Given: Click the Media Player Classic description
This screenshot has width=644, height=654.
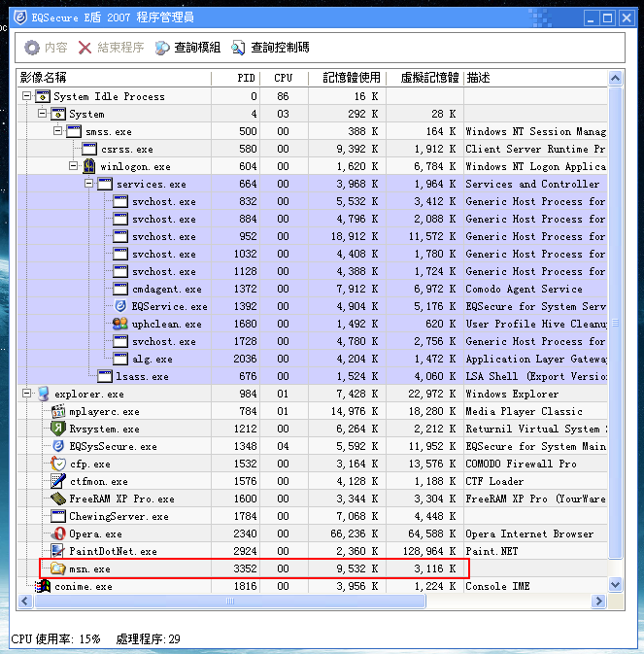Looking at the screenshot, I should pos(524,411).
